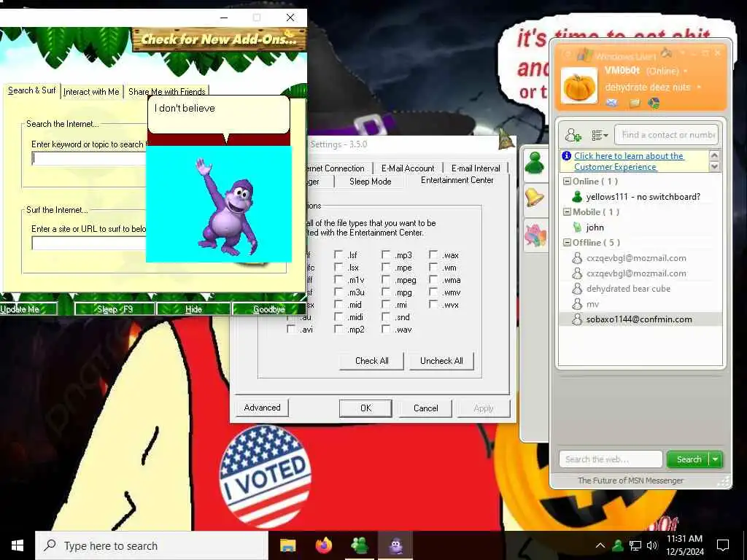Image resolution: width=747 pixels, height=560 pixels.
Task: Open the notification center icon
Action: pos(723,545)
